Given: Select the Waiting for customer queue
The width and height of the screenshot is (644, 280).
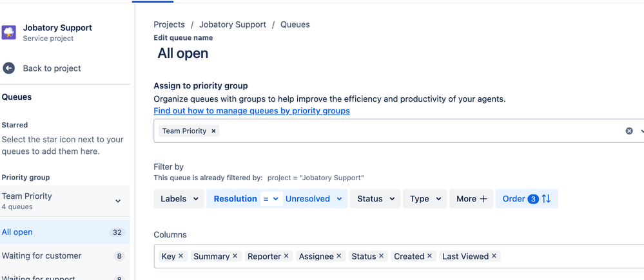Looking at the screenshot, I should (x=65, y=256).
